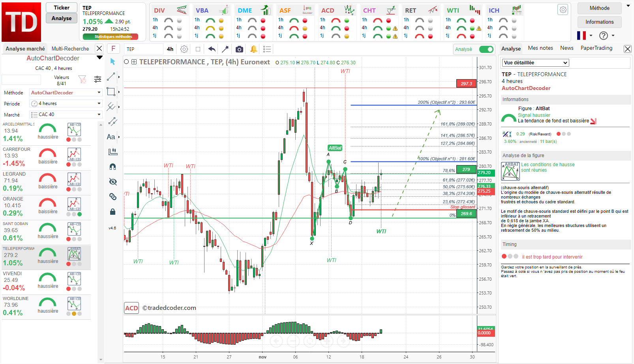Click the stock list vertical scrollbar
The height and width of the screenshot is (364, 634).
click(101, 242)
